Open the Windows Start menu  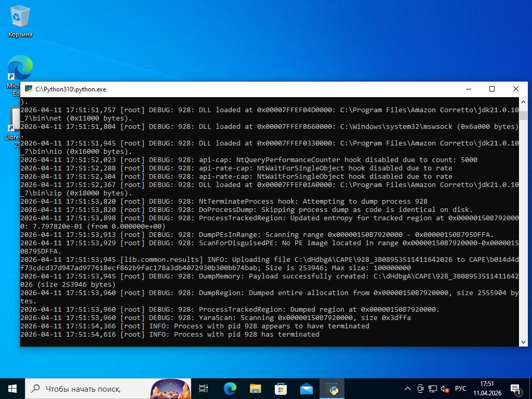click(x=12, y=389)
